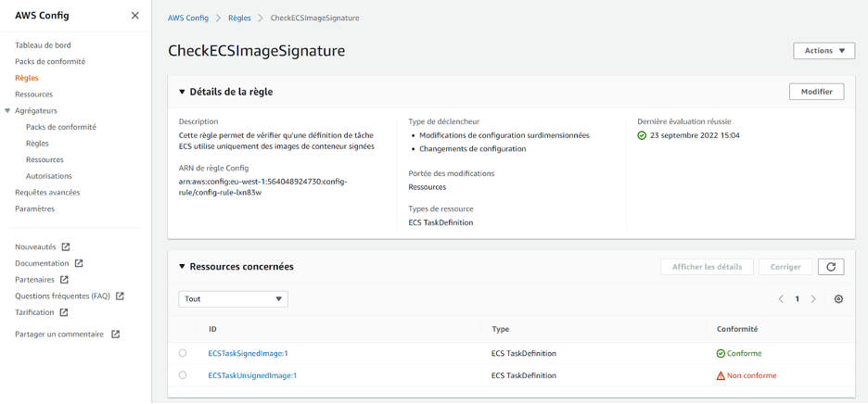
Task: Open Questions fréquentes (FAQ) link
Action: pyautogui.click(x=62, y=297)
